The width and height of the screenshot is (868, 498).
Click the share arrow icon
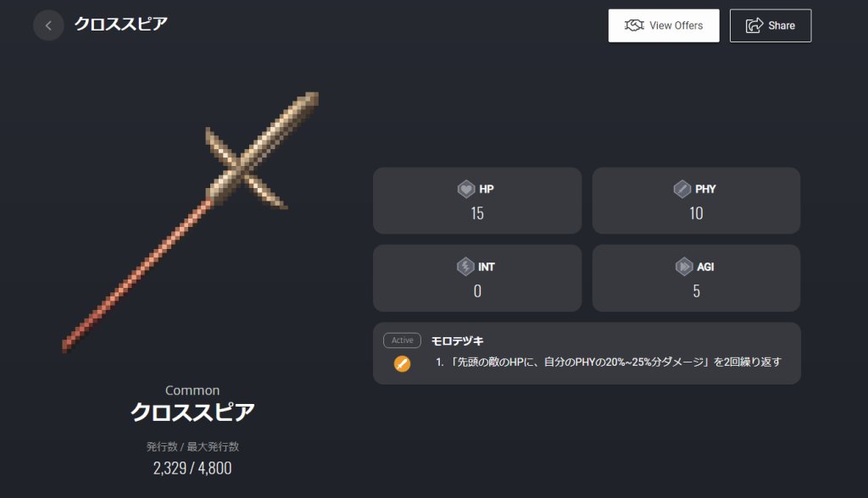(754, 25)
